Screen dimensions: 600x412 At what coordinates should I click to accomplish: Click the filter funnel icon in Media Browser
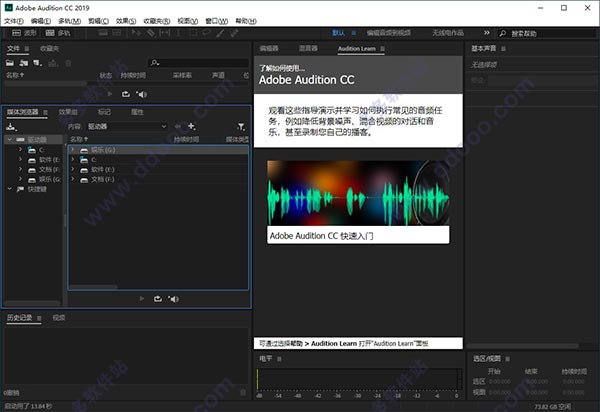241,127
